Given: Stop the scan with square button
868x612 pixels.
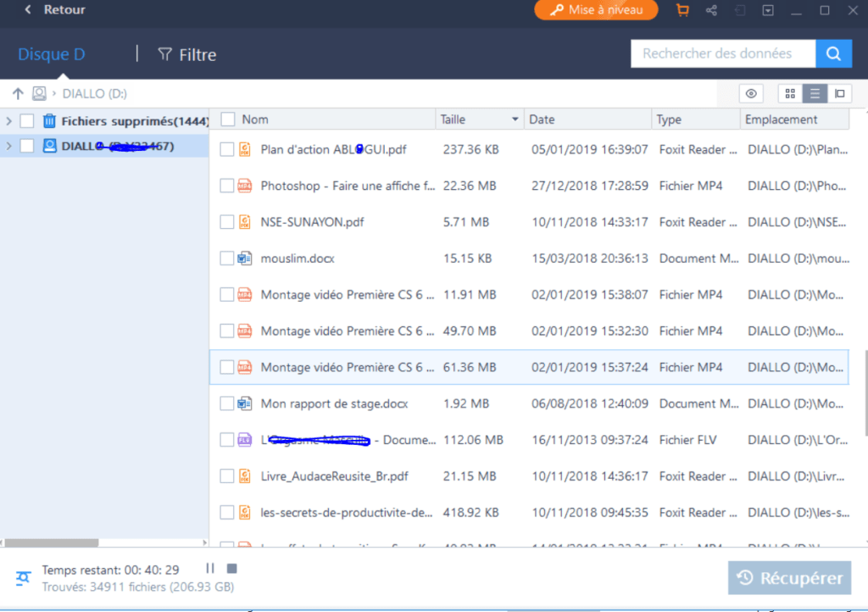Looking at the screenshot, I should [231, 569].
